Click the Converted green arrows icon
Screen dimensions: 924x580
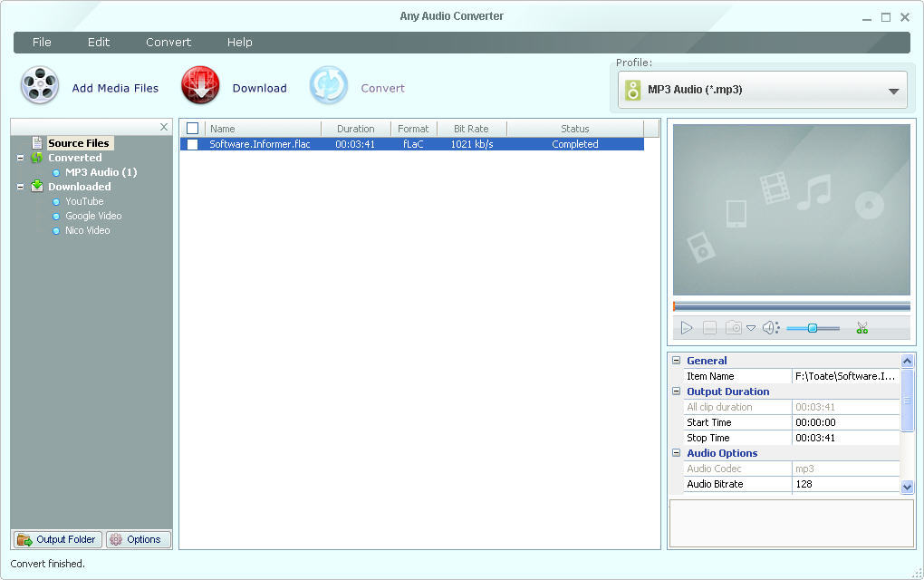tap(37, 158)
